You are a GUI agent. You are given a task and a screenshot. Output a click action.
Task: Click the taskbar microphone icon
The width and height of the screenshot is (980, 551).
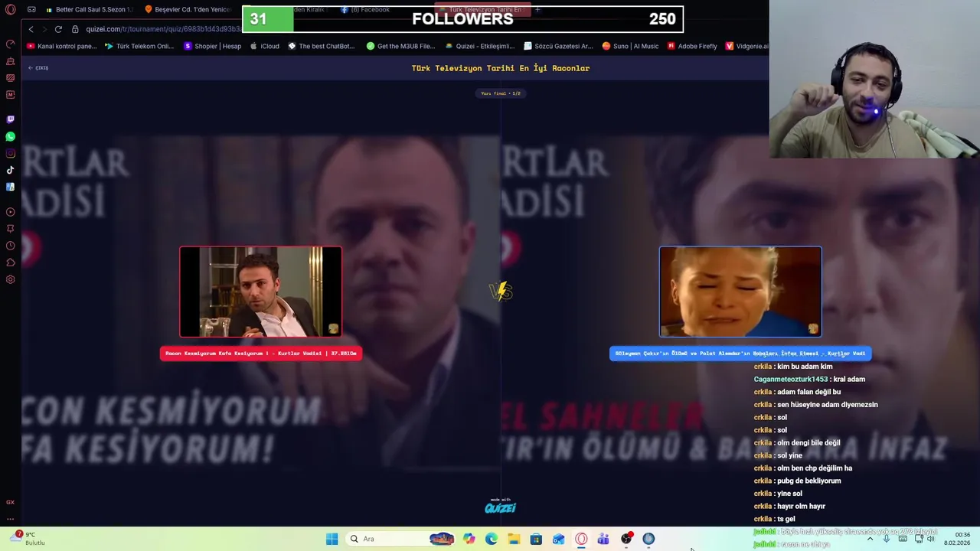click(887, 539)
